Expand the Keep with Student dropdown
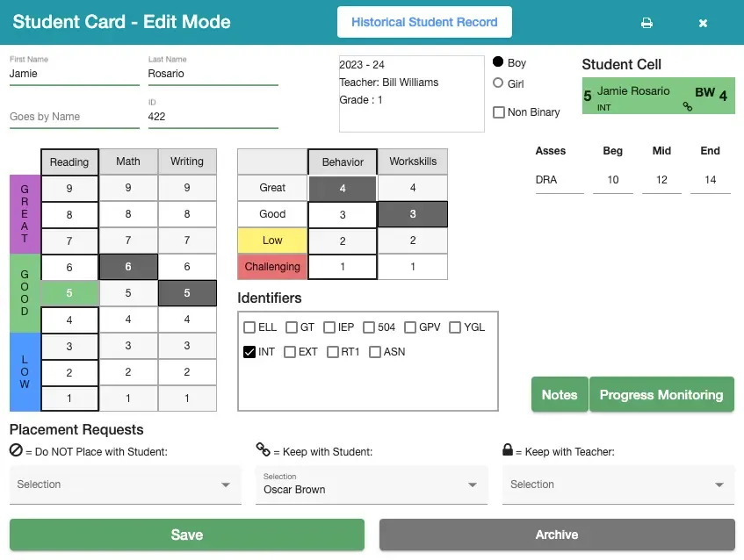Viewport: 744px width, 560px height. [x=372, y=485]
